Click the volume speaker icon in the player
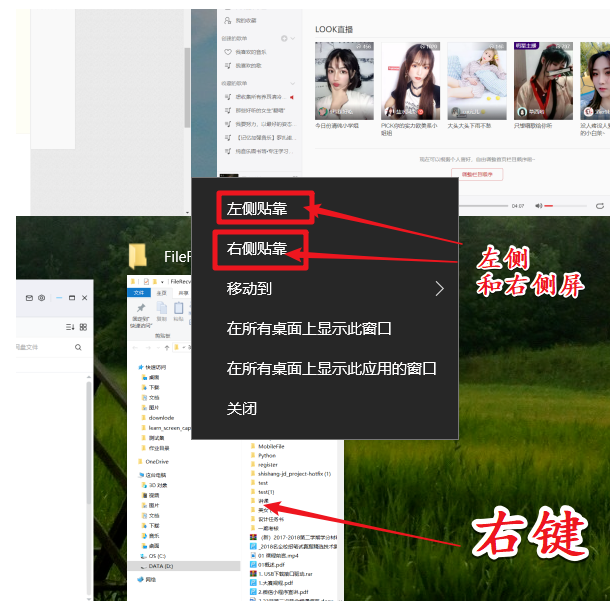The image size is (610, 601). [538, 206]
